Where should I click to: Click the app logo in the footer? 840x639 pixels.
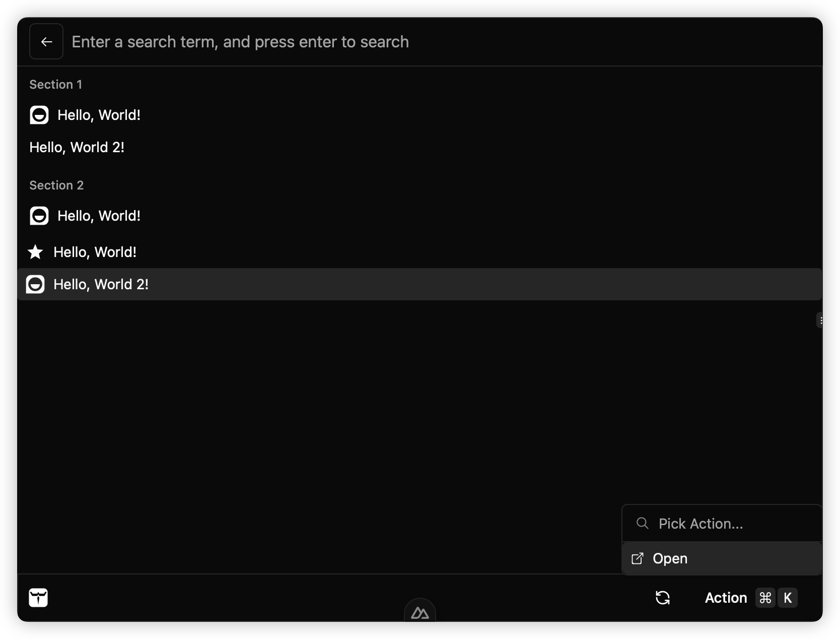[38, 598]
